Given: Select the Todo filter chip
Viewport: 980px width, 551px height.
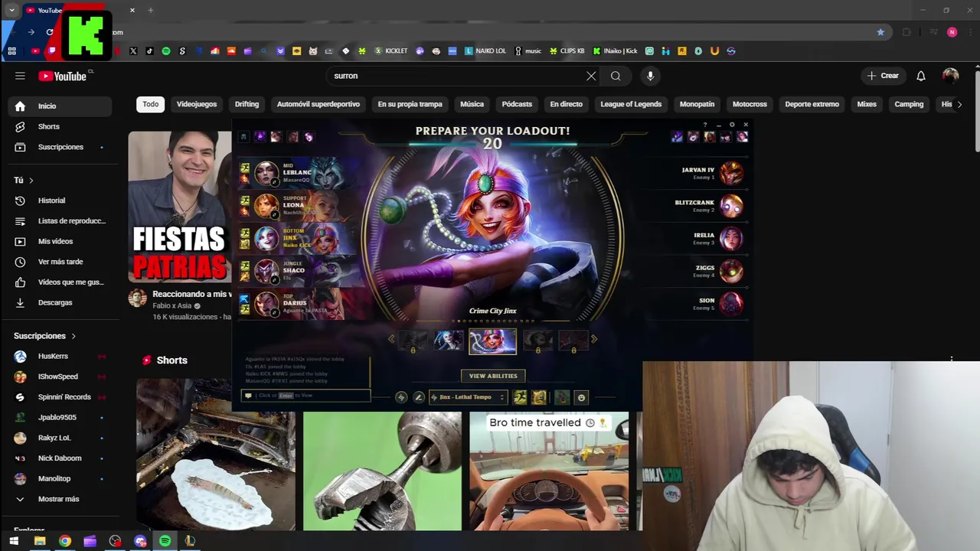Looking at the screenshot, I should coord(151,104).
